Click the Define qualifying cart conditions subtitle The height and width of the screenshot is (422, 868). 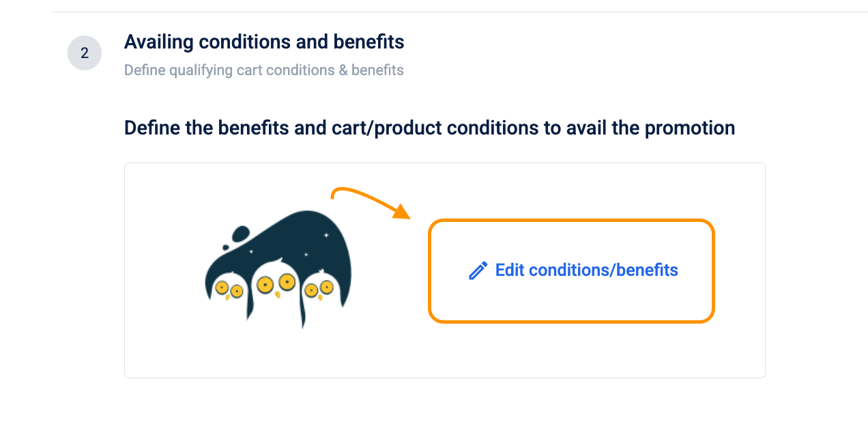(263, 70)
